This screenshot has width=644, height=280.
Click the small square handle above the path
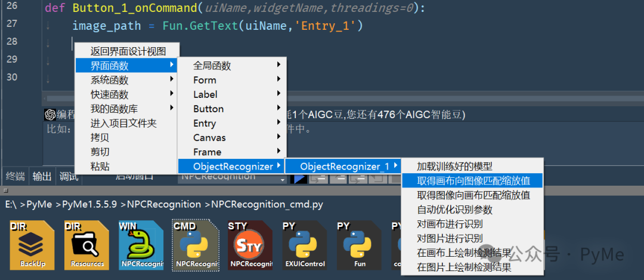tap(6, 190)
